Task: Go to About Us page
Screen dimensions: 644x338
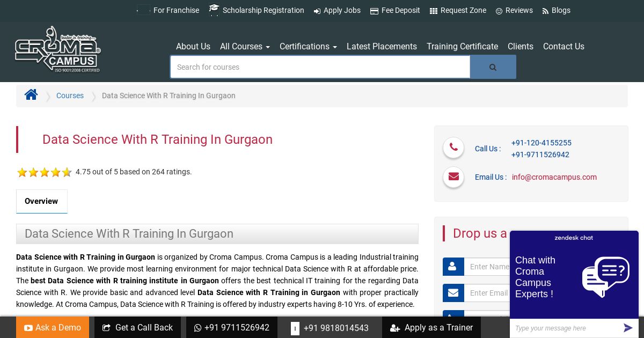Action: click(x=193, y=46)
